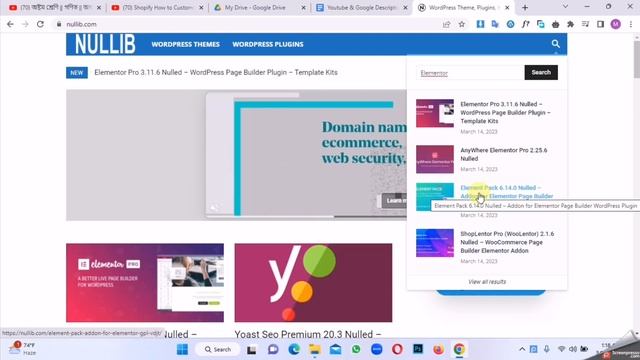Viewport: 640px width, 360px height.
Task: Open the blue download extension icon
Action: pos(480,24)
